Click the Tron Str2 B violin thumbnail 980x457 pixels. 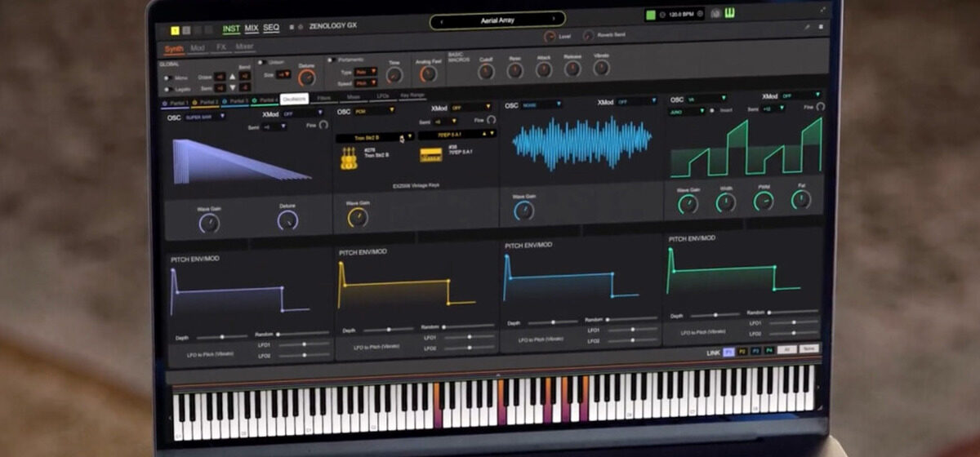[x=349, y=158]
